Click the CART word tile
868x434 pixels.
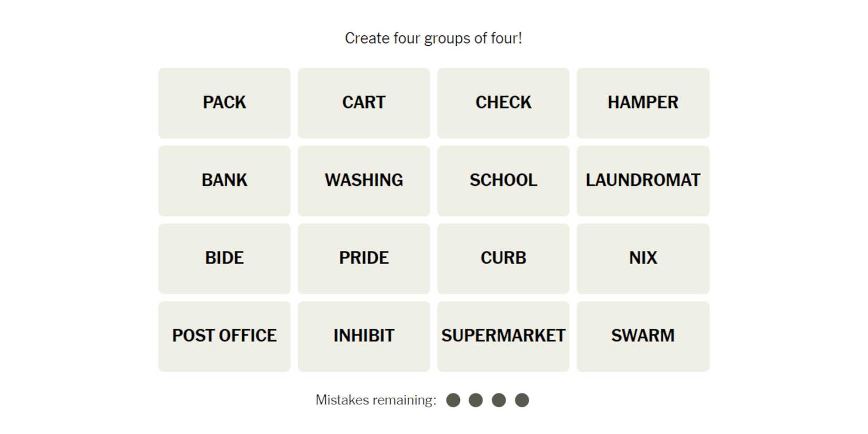(x=364, y=103)
